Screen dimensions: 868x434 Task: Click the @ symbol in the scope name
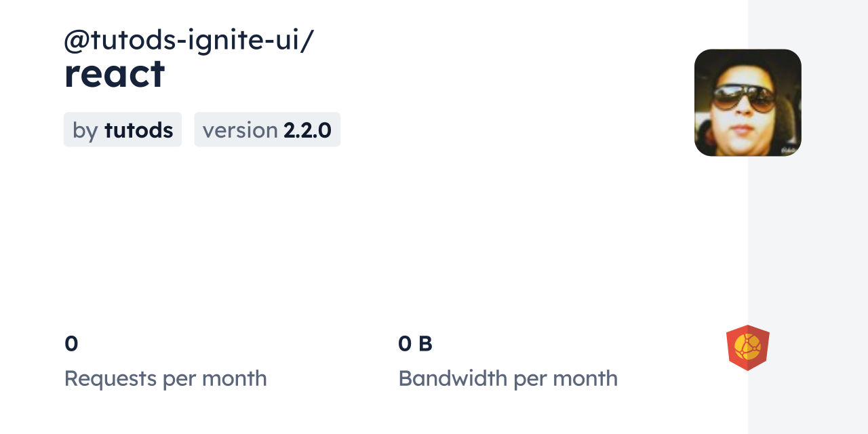(77, 41)
